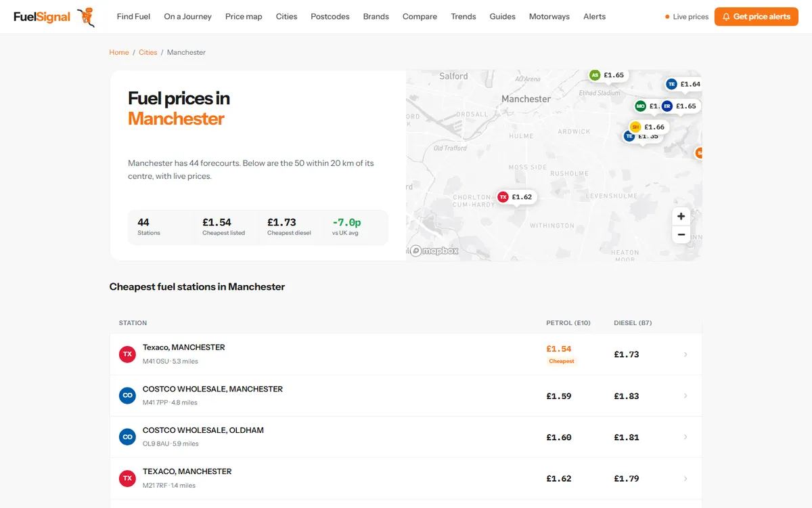The height and width of the screenshot is (508, 812).
Task: Go to Price map
Action: point(244,17)
